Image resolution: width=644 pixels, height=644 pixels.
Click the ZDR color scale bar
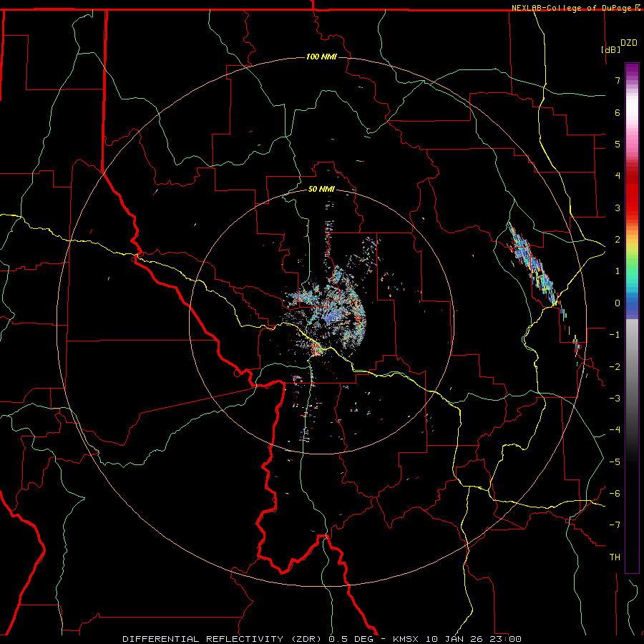632,318
